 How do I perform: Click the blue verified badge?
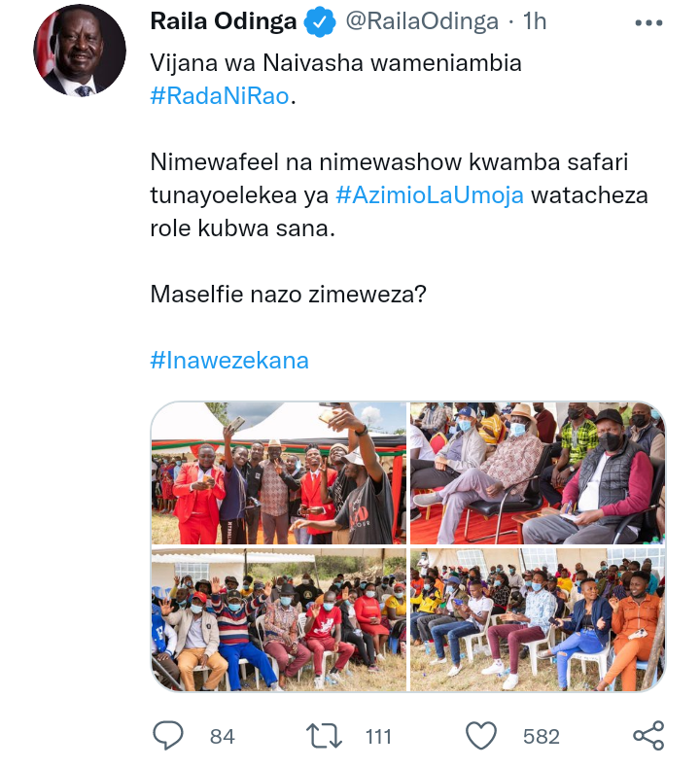point(320,22)
